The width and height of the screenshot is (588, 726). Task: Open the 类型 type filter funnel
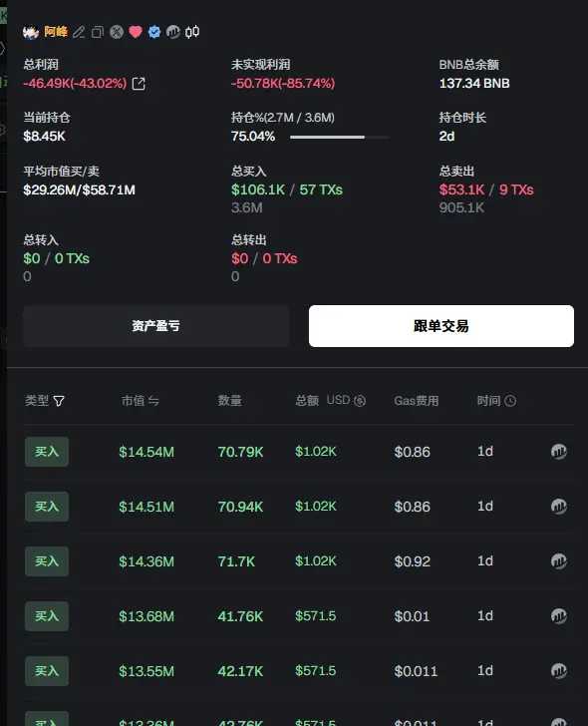[59, 401]
